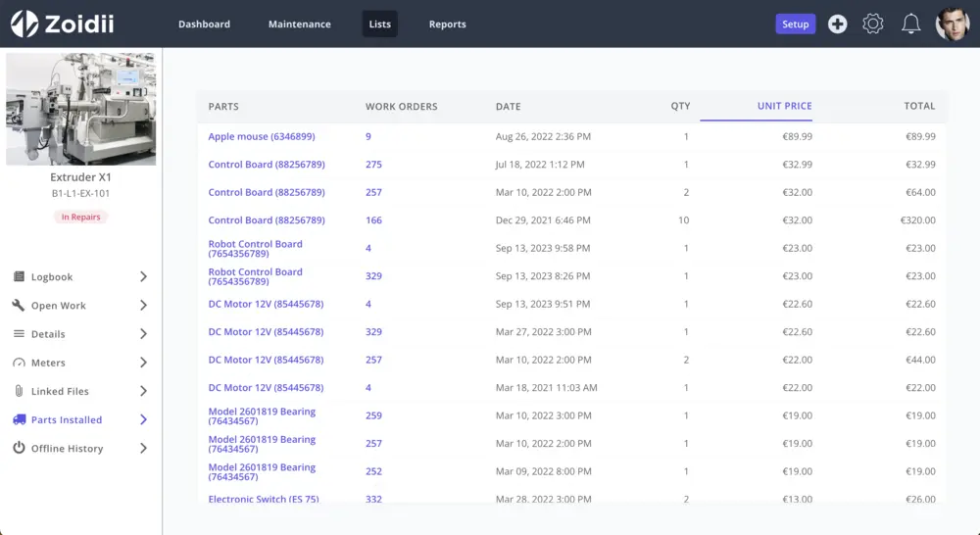
Task: Click the €64.00 total value
Action: (x=920, y=192)
